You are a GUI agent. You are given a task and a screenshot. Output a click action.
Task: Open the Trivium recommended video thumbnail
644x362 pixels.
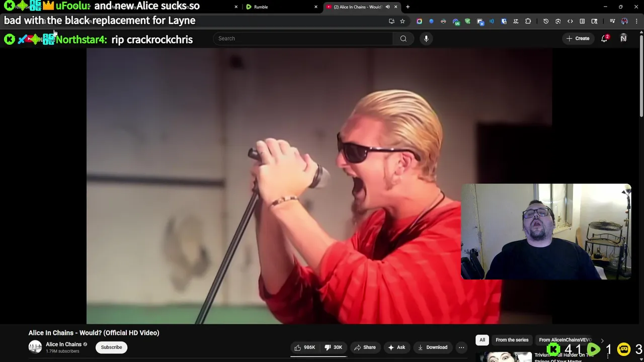(504, 357)
